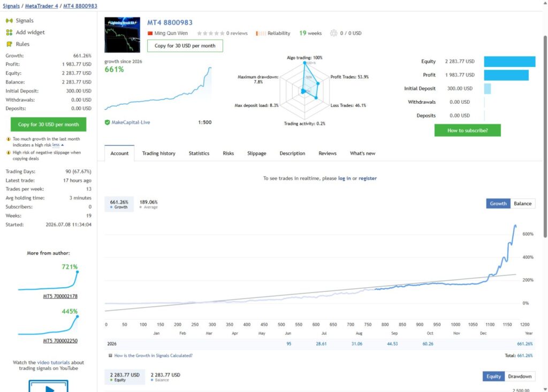Switch chart to Balance view
548x392 pixels.
point(522,203)
